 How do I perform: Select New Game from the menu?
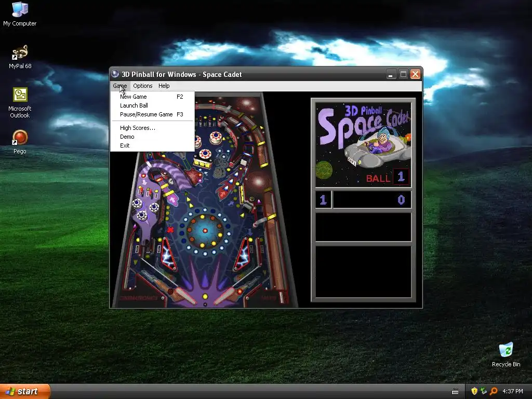(152, 97)
